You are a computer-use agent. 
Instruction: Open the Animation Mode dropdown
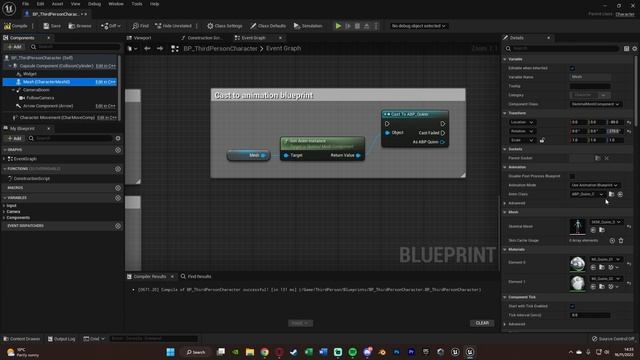point(594,185)
